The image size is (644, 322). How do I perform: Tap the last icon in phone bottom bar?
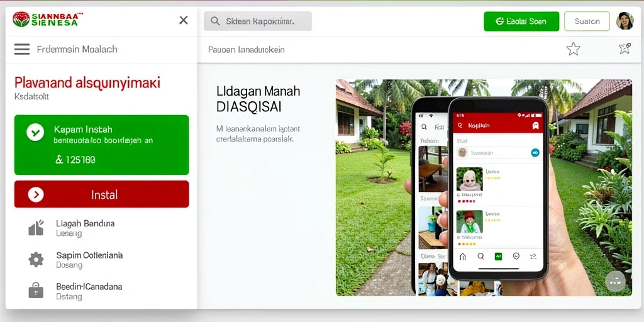click(533, 257)
